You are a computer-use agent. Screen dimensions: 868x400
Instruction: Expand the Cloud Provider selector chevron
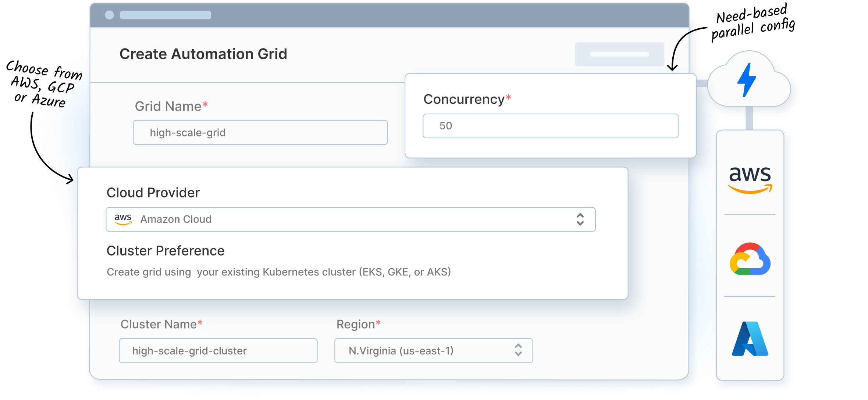point(580,219)
